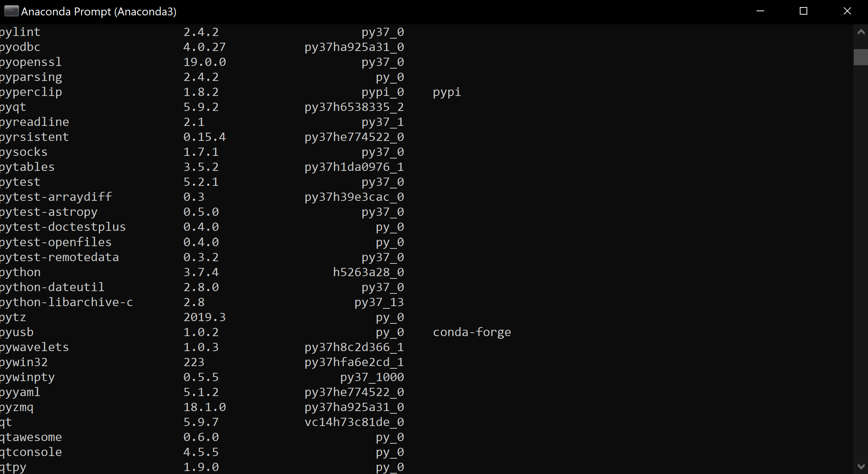Minimize the Anaconda Prompt window
This screenshot has height=474, width=868.
[x=760, y=11]
